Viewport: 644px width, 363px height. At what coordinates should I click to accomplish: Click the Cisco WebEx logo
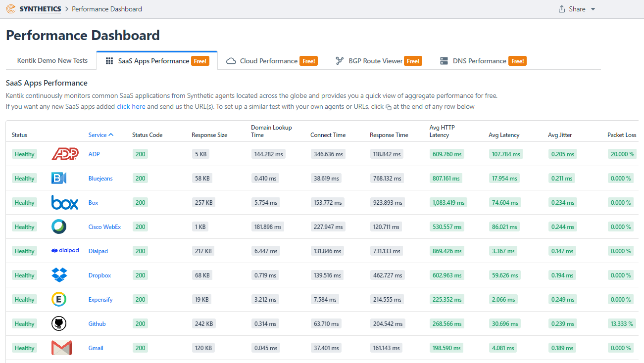pos(59,227)
